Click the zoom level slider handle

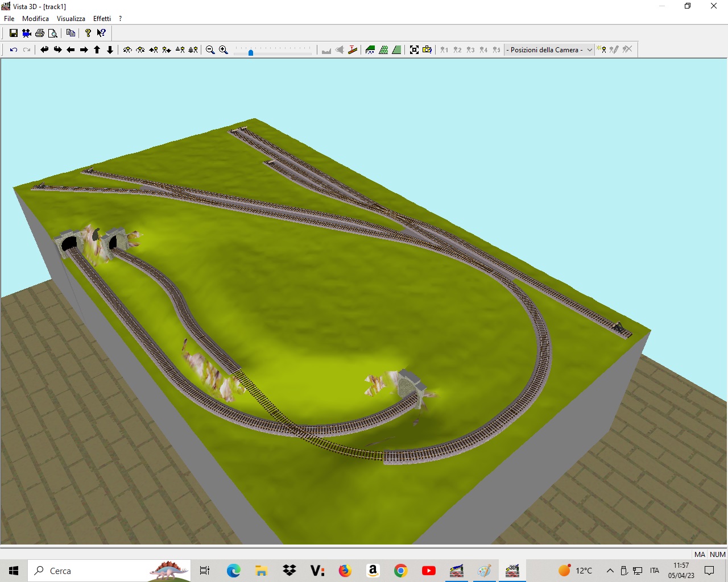[251, 52]
